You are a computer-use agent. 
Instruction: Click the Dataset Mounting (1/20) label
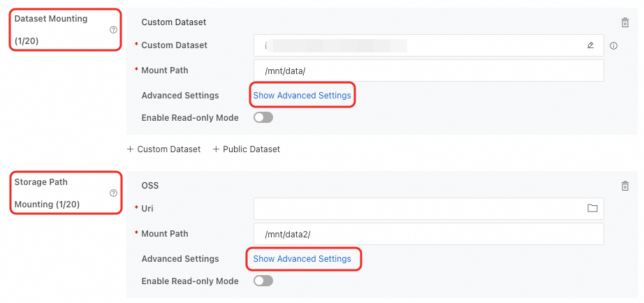[x=51, y=29]
